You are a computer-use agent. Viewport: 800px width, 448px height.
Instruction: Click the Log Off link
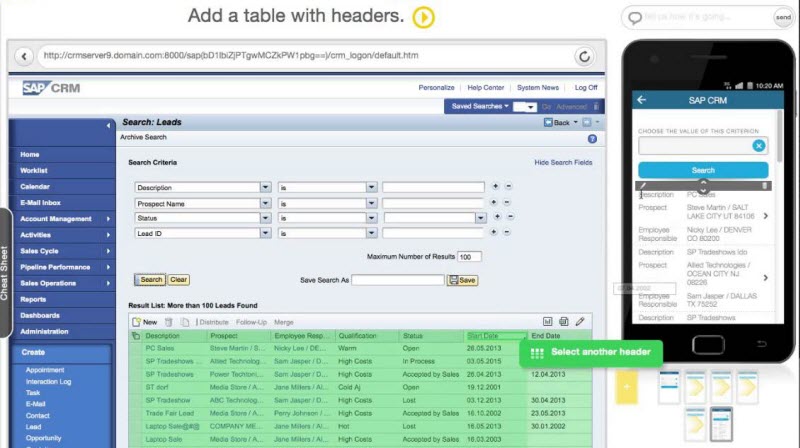point(586,88)
